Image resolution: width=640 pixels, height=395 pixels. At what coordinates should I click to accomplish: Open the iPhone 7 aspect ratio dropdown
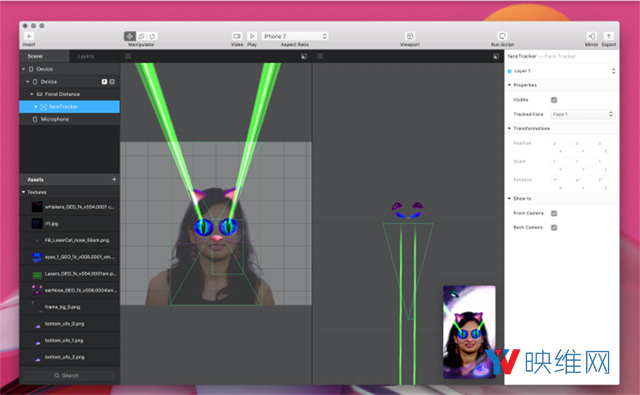(x=295, y=36)
